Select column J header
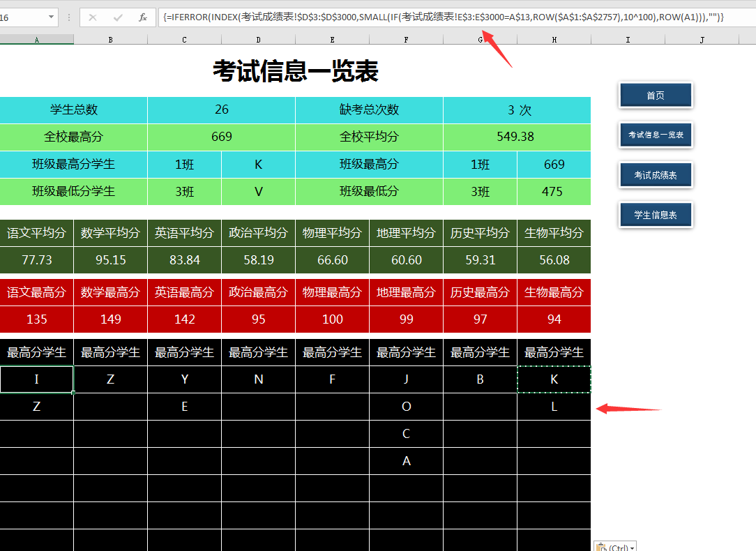756x551 pixels. 702,40
